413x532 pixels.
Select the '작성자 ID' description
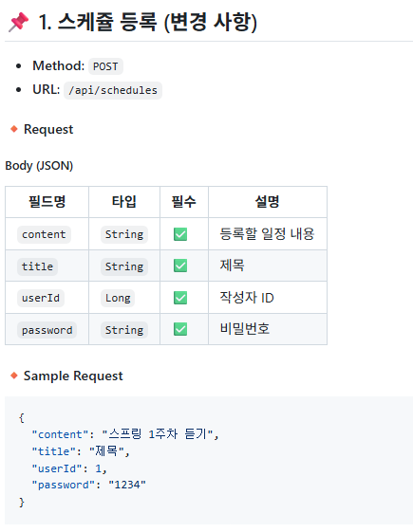(247, 298)
